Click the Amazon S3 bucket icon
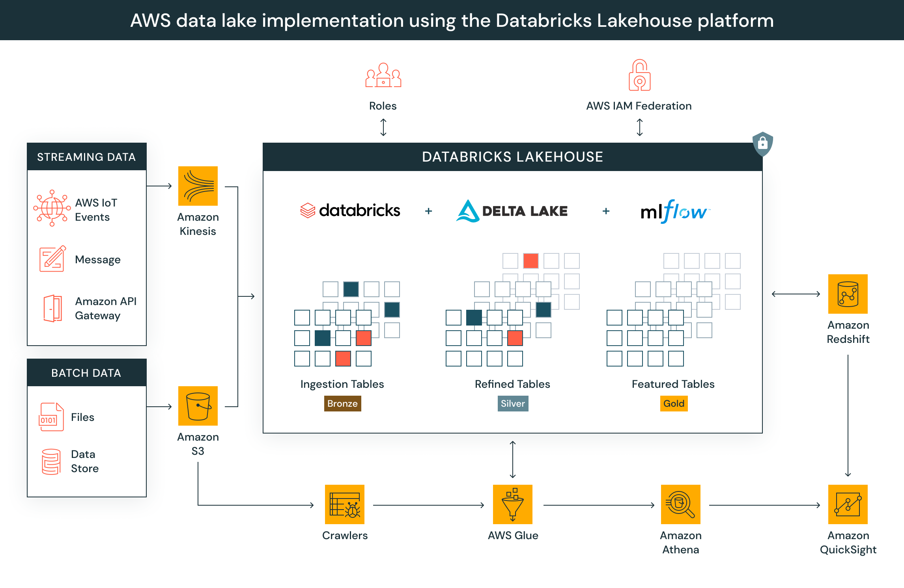904x588 pixels. pyautogui.click(x=198, y=406)
